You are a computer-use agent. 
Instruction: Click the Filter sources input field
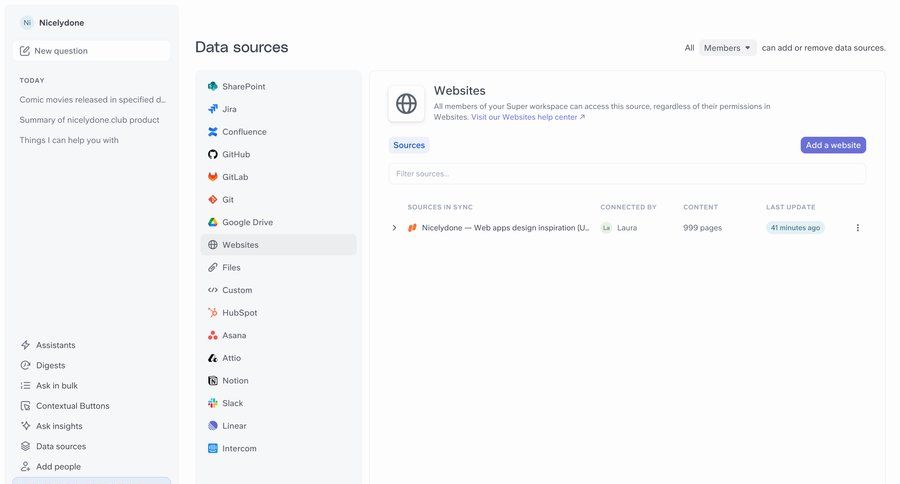coord(627,173)
